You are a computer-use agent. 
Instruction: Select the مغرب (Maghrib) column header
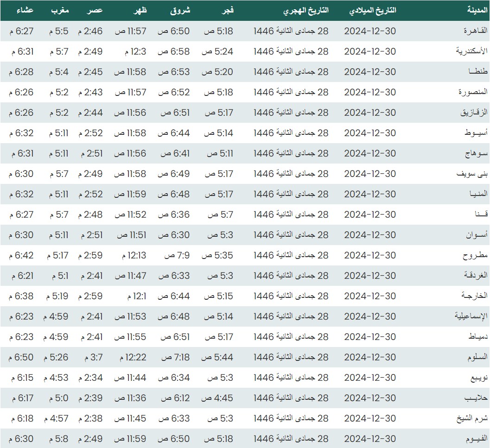(x=60, y=11)
